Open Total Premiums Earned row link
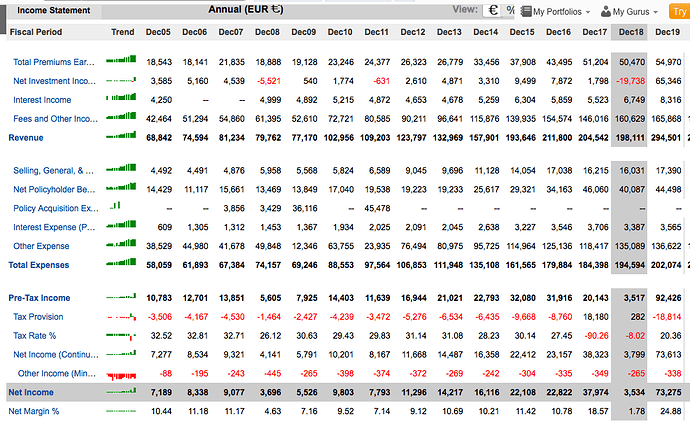The width and height of the screenshot is (690, 424). click(54, 62)
